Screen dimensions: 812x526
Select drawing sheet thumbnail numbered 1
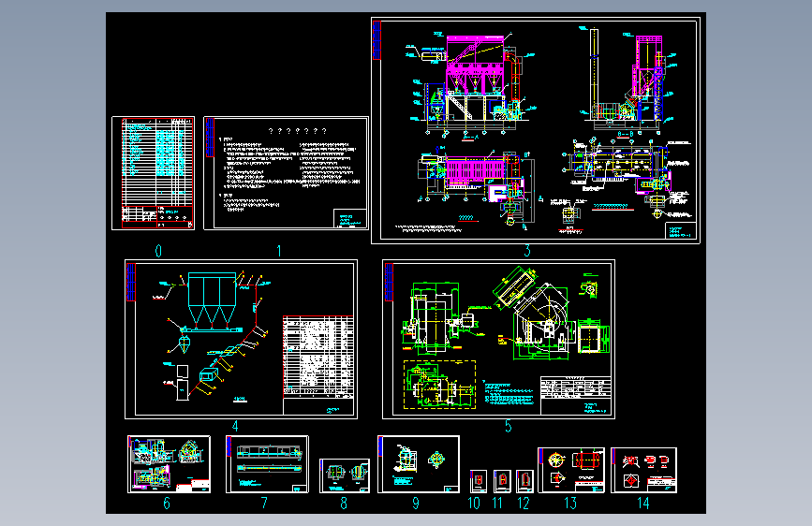[287, 173]
